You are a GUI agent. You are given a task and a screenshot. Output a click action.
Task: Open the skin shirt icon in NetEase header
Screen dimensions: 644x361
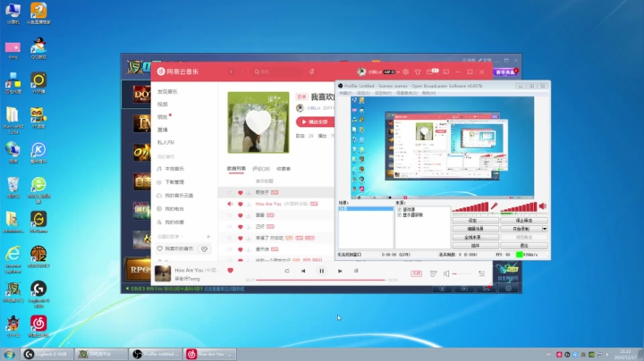coord(418,71)
